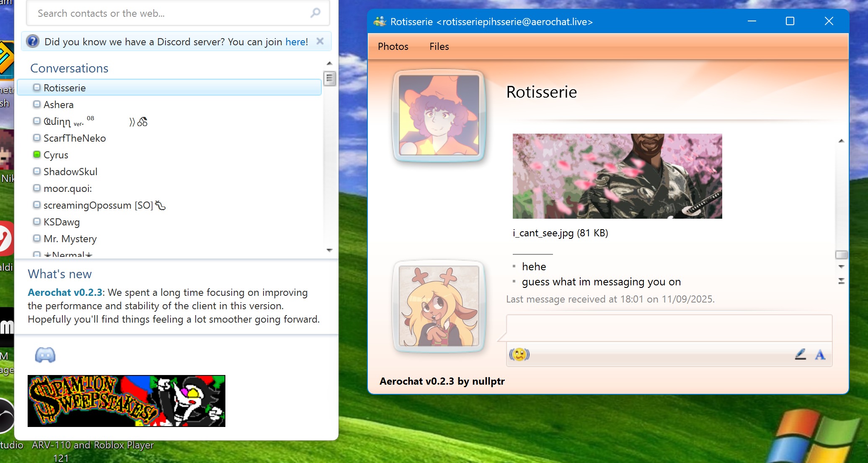This screenshot has width=868, height=463.
Task: Click conversations list scroll-up arrow
Action: pos(330,63)
